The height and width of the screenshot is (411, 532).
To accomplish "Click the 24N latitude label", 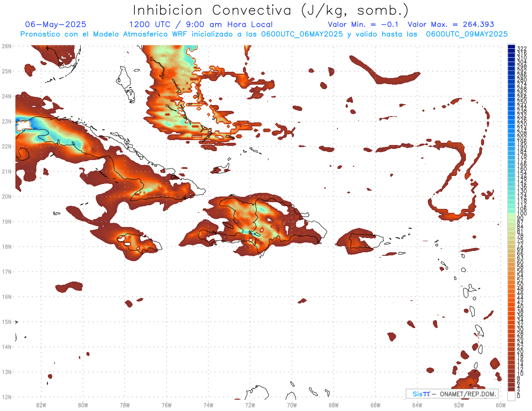I will (7, 96).
